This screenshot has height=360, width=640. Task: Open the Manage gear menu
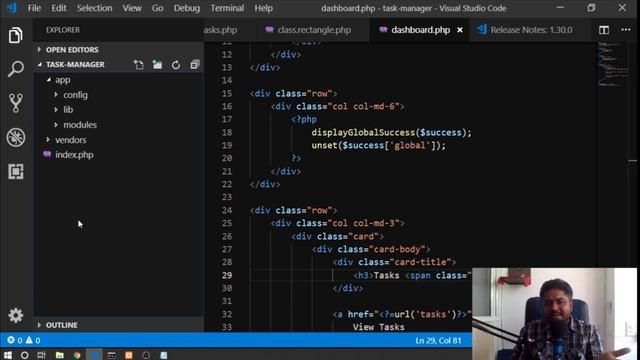(x=16, y=315)
